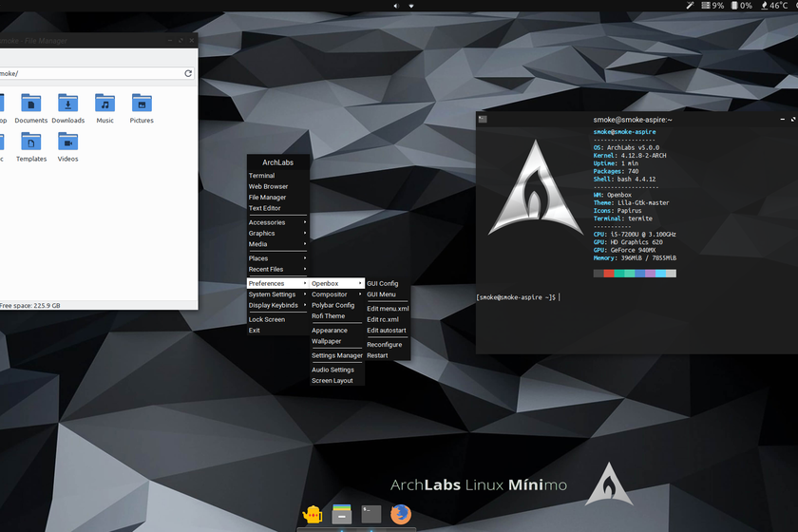798x532 pixels.
Task: Choose Edit autostart in the Openbox submenu
Action: click(388, 330)
